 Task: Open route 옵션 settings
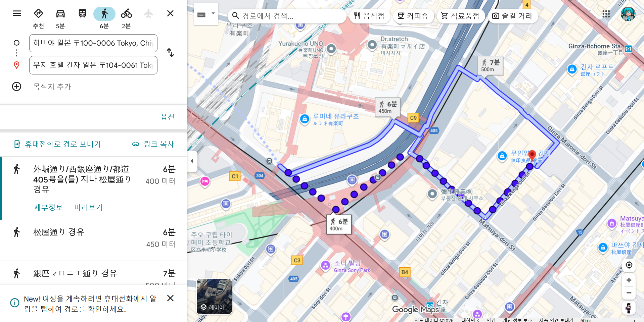coord(168,117)
